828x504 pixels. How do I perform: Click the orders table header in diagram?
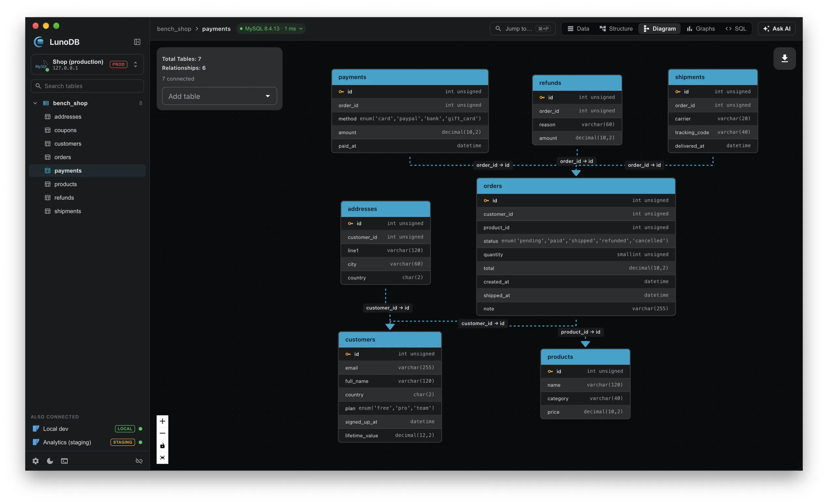pos(576,186)
